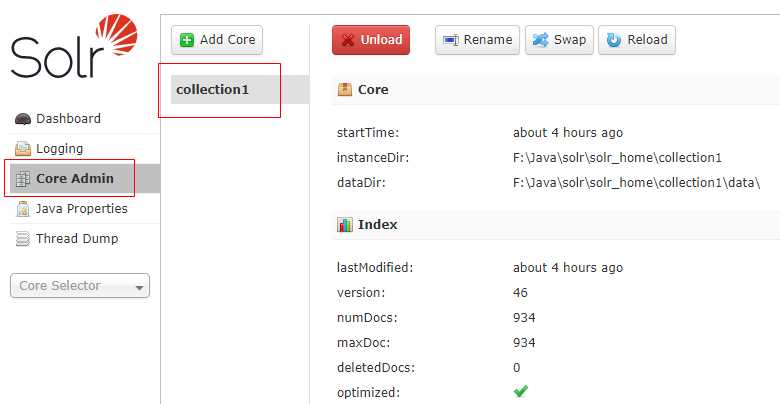Click the Swap button

[559, 40]
